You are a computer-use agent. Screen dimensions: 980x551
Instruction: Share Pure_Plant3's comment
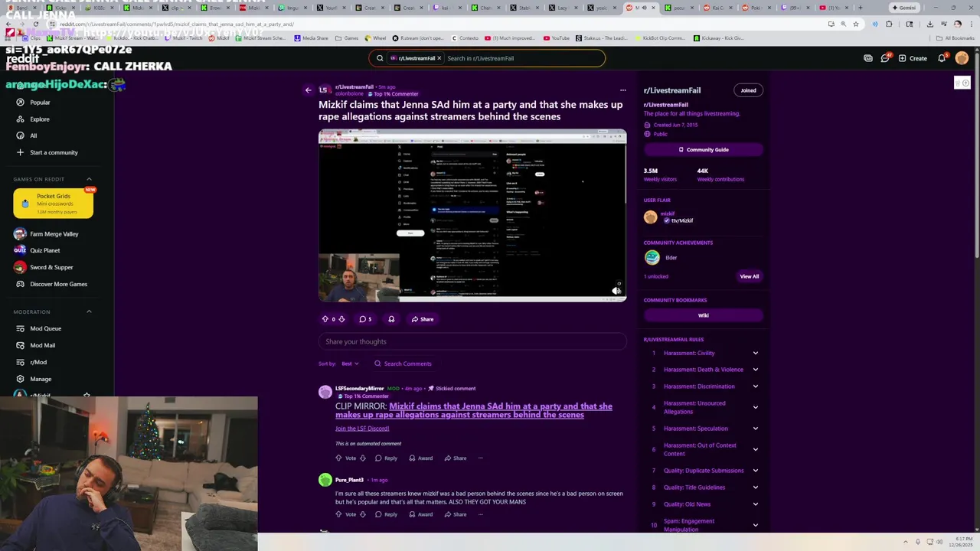455,514
